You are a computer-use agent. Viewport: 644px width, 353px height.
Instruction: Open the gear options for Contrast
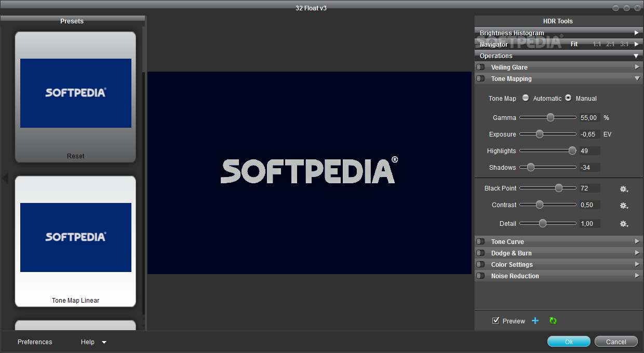pyautogui.click(x=624, y=206)
